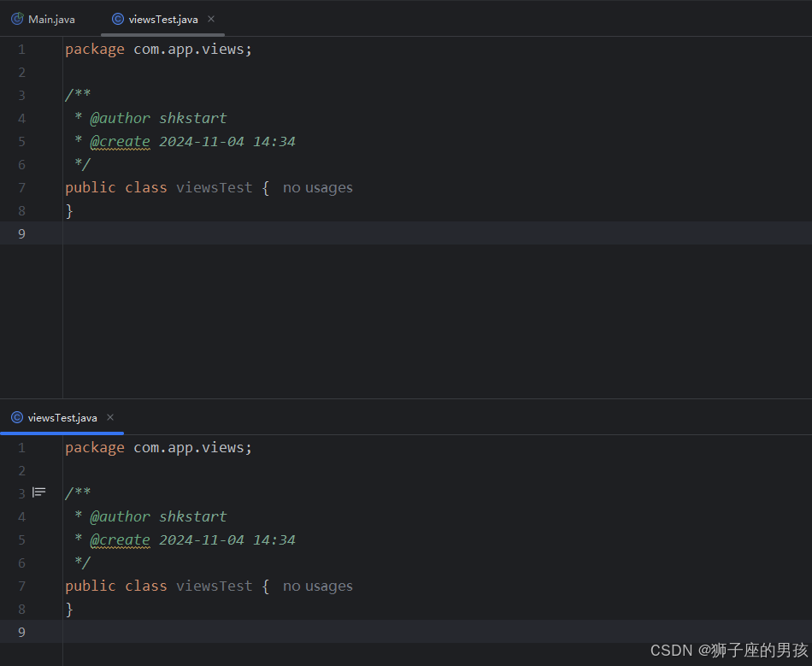This screenshot has width=812, height=666.
Task: Click class icon on bottom viewsTest.java tab
Action: (17, 417)
